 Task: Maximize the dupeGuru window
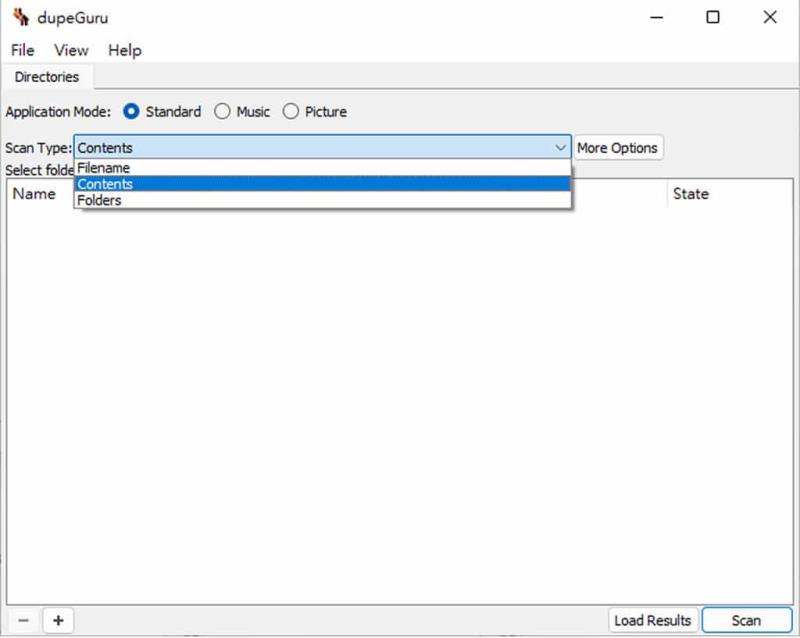(713, 17)
